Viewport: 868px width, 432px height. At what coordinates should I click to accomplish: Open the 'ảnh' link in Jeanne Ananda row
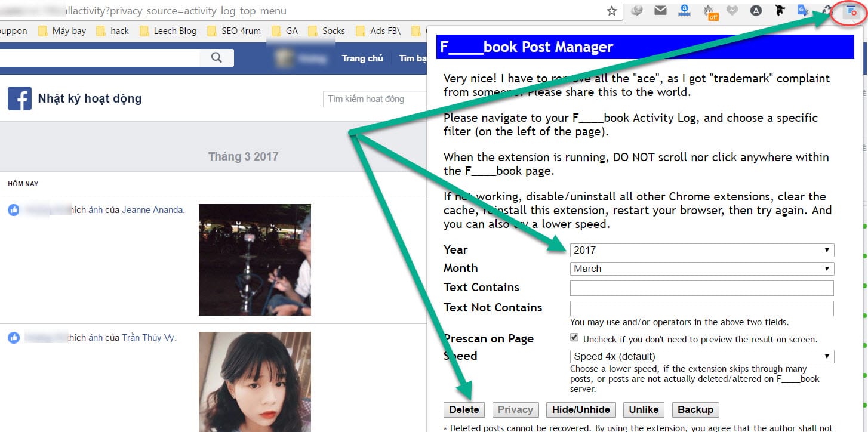coord(96,210)
